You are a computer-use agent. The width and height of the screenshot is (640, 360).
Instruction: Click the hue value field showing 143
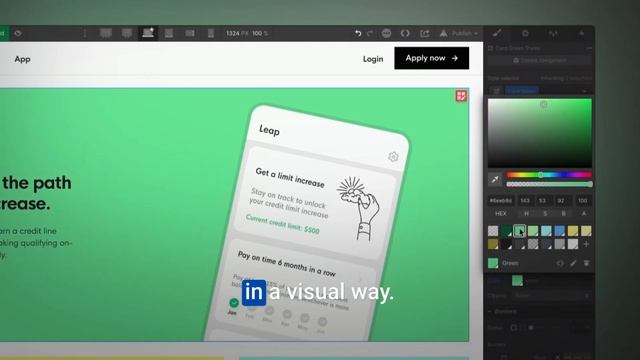[525, 201]
